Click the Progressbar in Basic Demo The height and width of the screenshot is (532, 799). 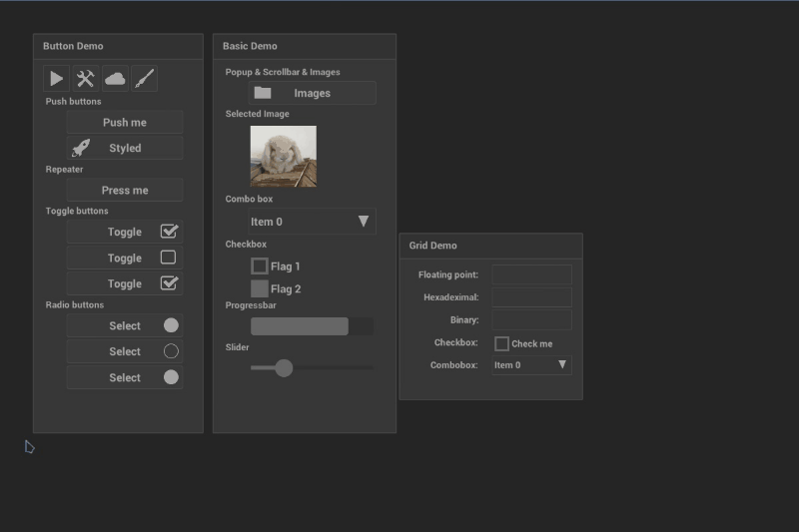point(312,326)
